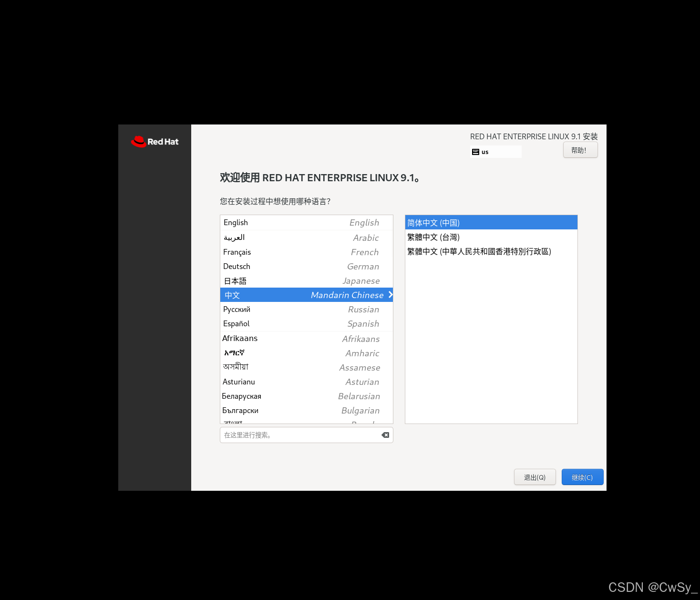Select Français French language row
The width and height of the screenshot is (700, 600).
[x=306, y=252]
